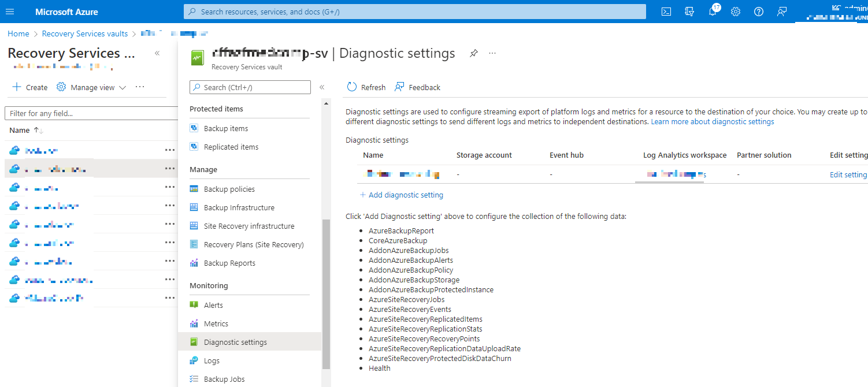This screenshot has width=868, height=387.
Task: Collapse the Recovery Services vaults list pane
Action: point(157,53)
